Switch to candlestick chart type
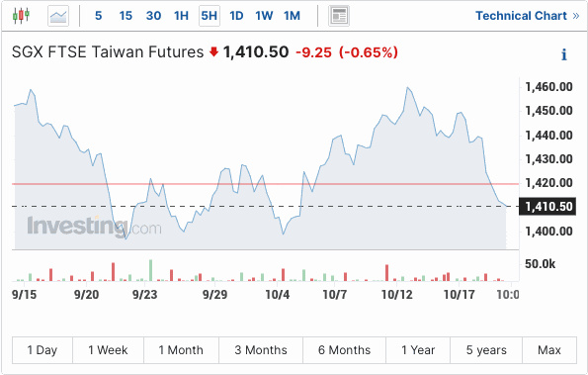 click(x=21, y=16)
